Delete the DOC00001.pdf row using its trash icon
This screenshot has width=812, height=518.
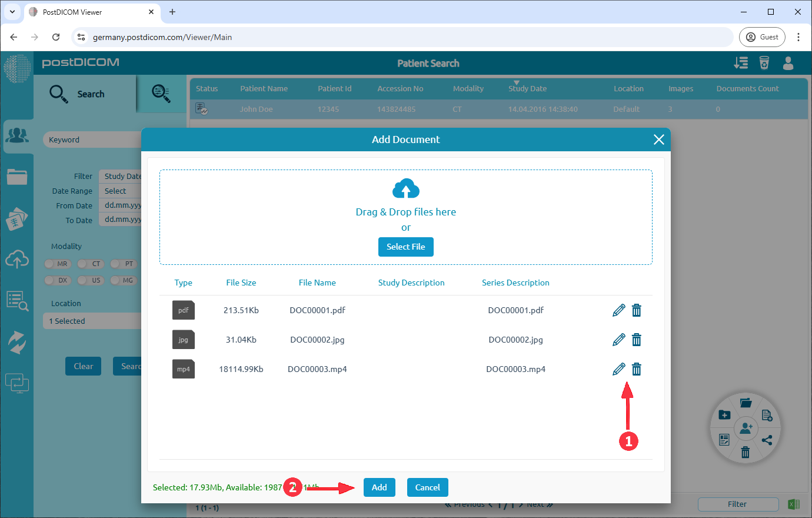tap(637, 310)
